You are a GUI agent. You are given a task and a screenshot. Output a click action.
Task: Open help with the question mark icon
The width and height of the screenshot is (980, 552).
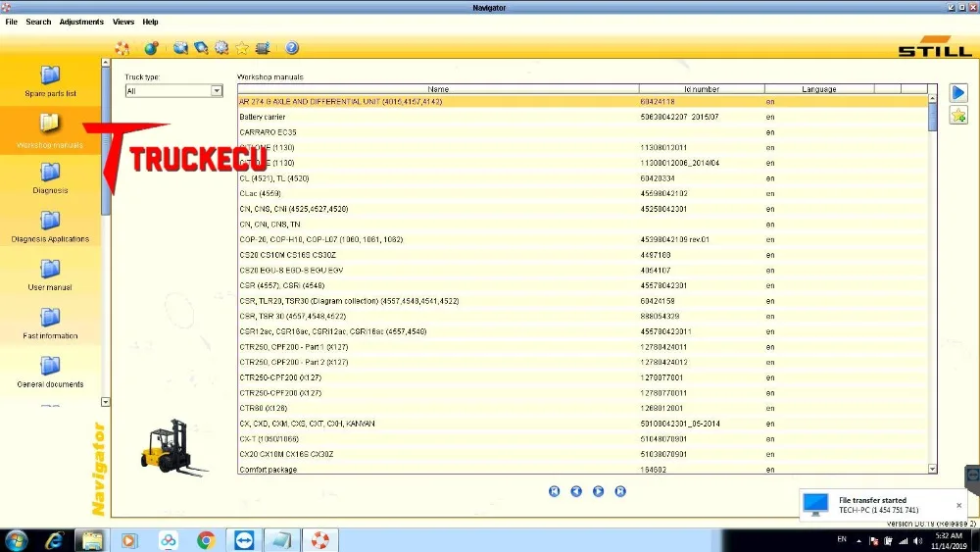point(292,47)
